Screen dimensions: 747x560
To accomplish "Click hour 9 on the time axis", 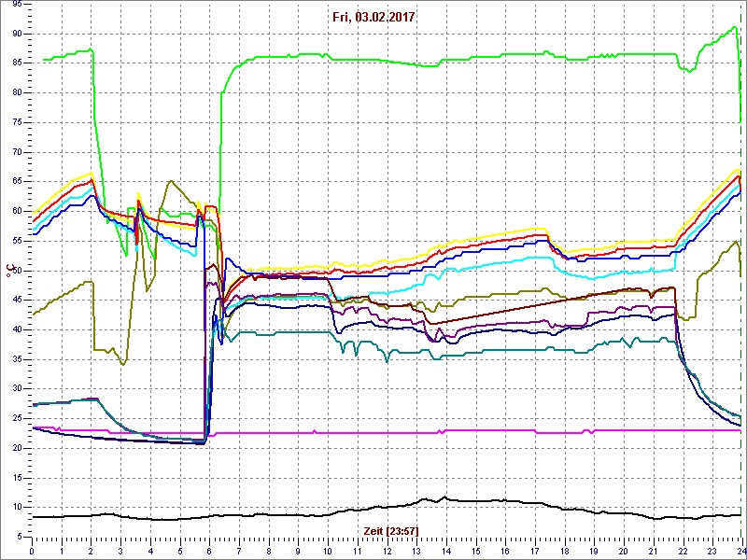I will pos(298,550).
